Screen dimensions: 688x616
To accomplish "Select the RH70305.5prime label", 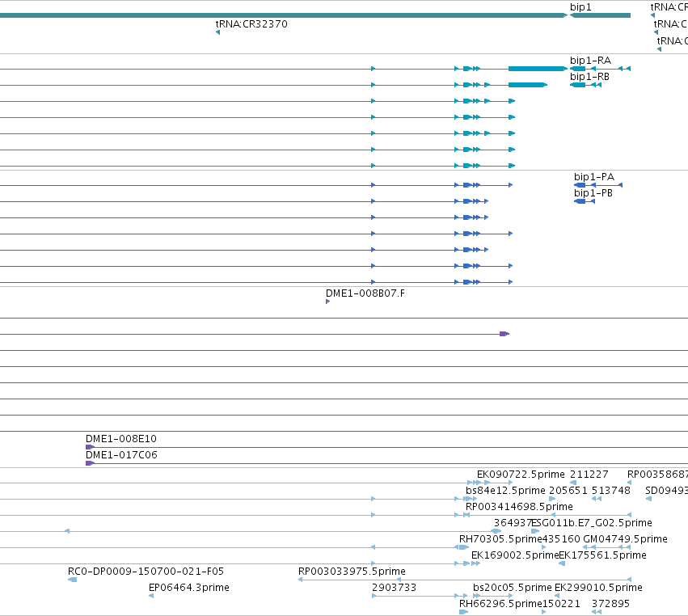I will click(x=500, y=538).
